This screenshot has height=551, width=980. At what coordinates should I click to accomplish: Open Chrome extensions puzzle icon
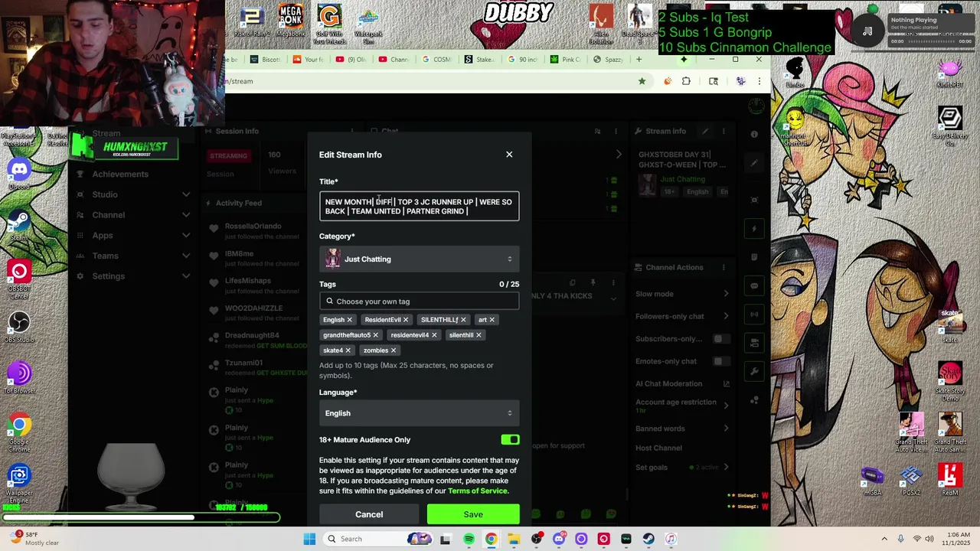coord(686,81)
